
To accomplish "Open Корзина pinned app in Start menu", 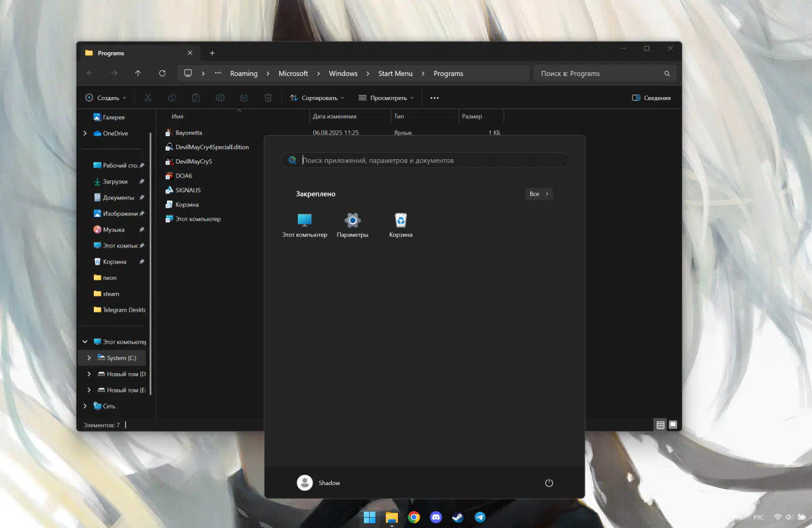I will click(x=401, y=225).
